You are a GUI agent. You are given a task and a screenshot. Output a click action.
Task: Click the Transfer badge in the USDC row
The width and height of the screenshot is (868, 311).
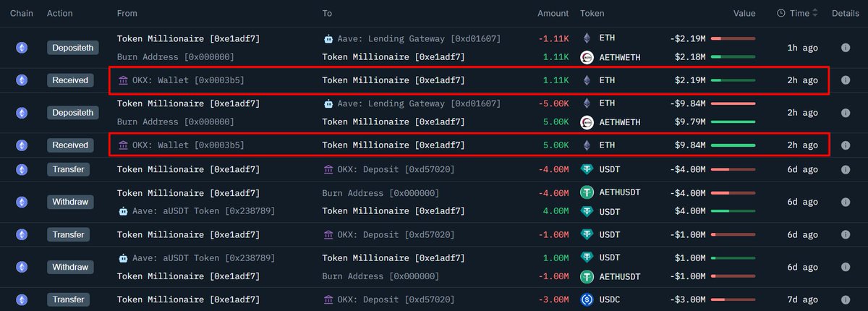(69, 299)
